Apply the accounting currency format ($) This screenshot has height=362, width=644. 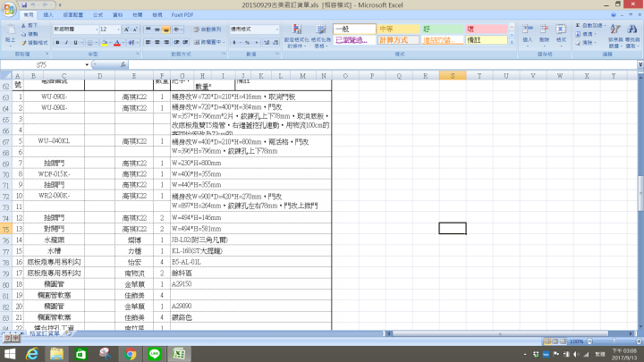(x=234, y=43)
